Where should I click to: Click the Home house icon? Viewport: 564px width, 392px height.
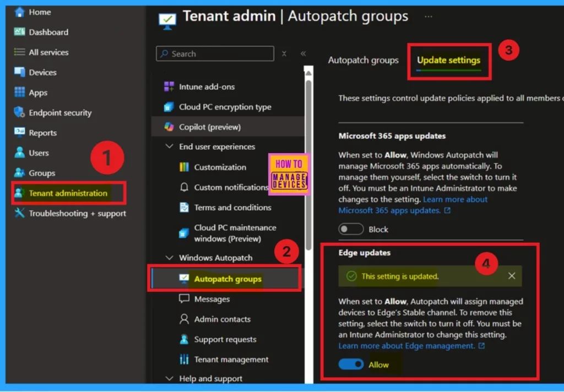19,12
